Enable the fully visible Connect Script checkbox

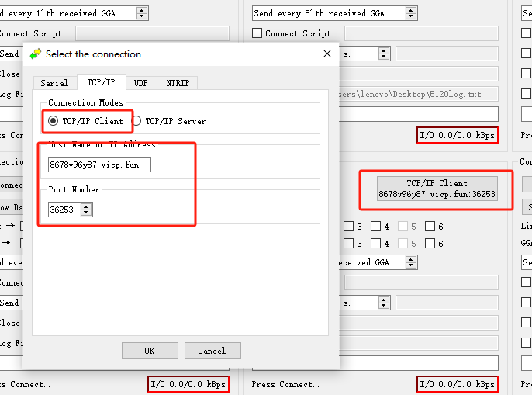[257, 33]
